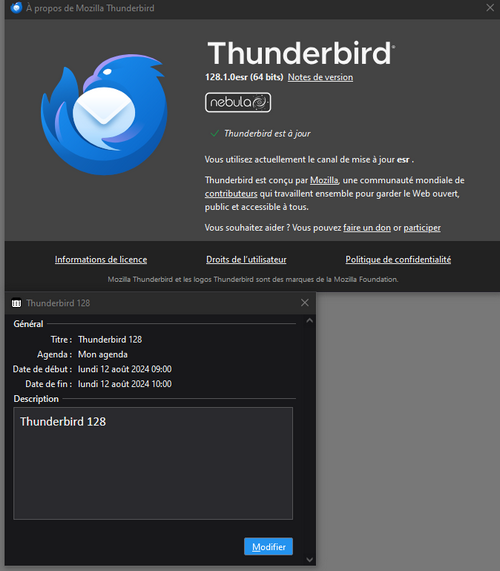Open the faire un don link
Image resolution: width=500 pixels, height=571 pixels.
point(367,228)
